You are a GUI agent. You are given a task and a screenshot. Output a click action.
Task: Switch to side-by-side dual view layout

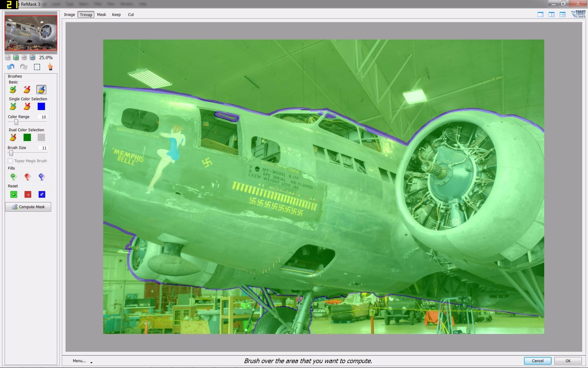point(551,14)
